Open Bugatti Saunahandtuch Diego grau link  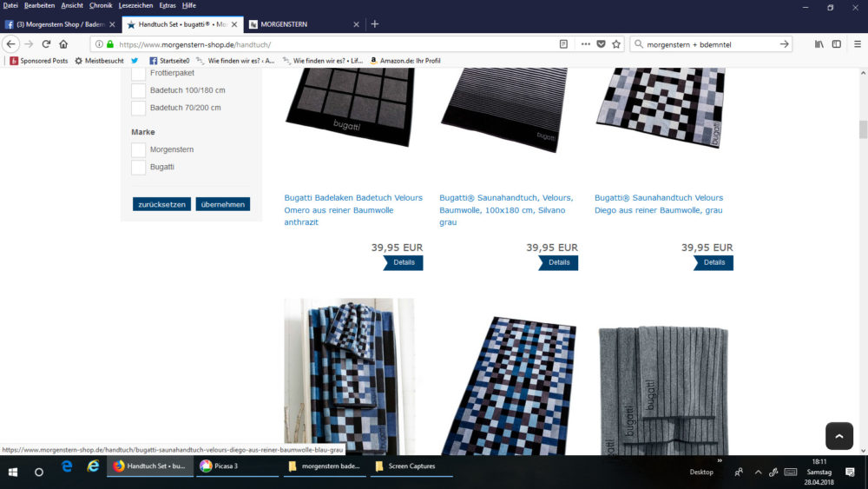point(659,204)
